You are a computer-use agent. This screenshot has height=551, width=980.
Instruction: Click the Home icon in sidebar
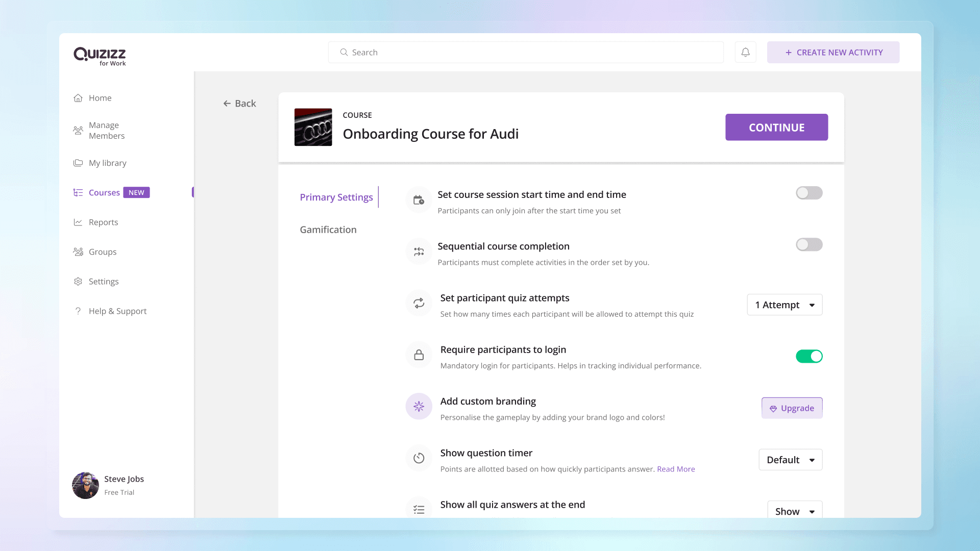coord(78,98)
